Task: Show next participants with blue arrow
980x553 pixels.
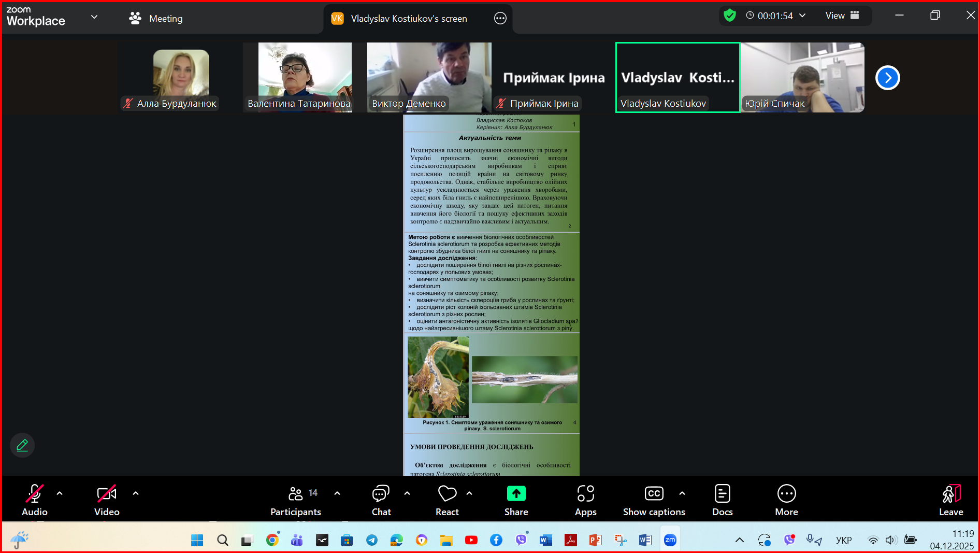Action: click(887, 78)
